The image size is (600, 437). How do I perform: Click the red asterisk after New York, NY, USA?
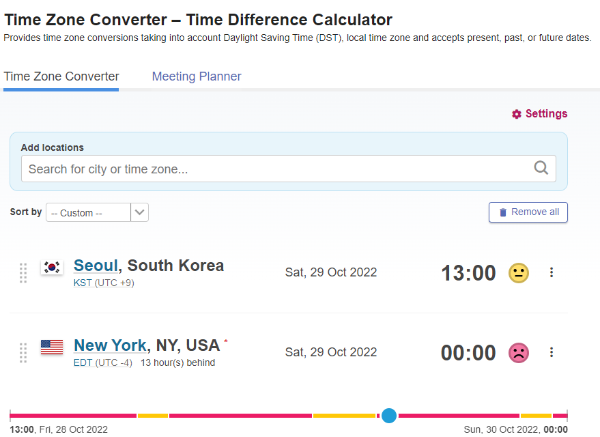226,340
